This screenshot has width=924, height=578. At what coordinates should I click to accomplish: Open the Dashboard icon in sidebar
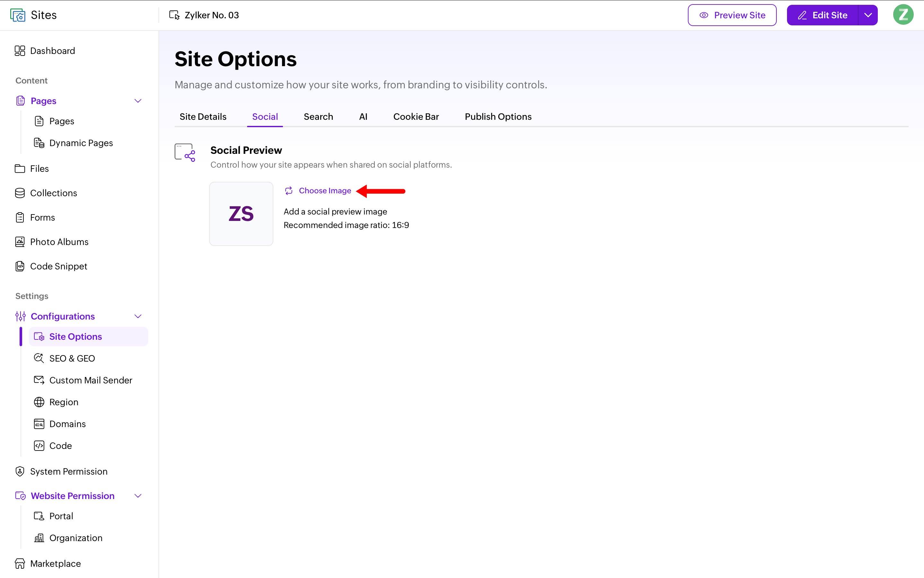click(x=20, y=51)
